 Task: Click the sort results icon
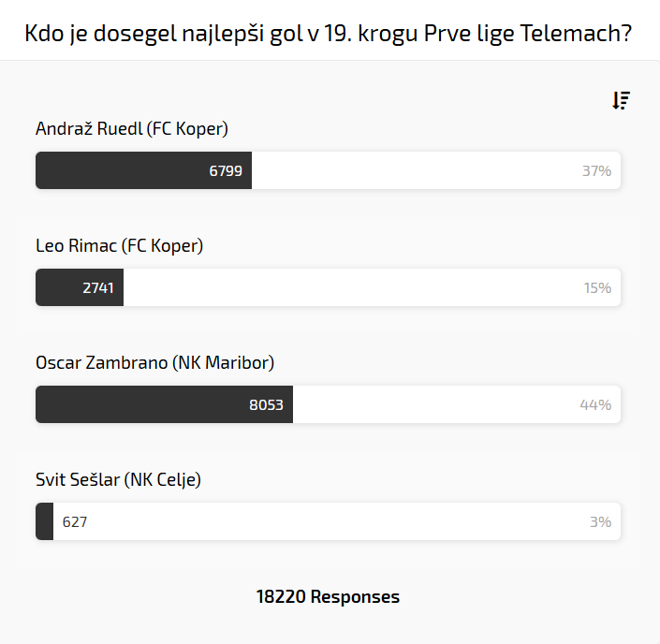click(x=622, y=100)
